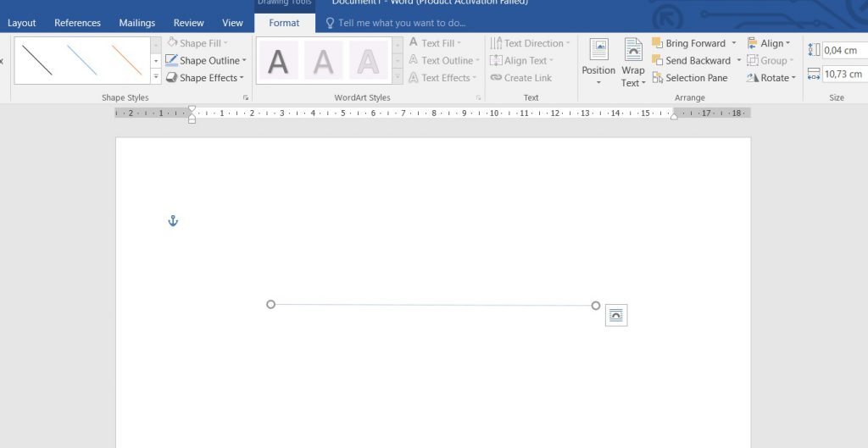Screen dimensions: 868x448
Task: Click the Layout Options icon beside the line
Action: [616, 315]
